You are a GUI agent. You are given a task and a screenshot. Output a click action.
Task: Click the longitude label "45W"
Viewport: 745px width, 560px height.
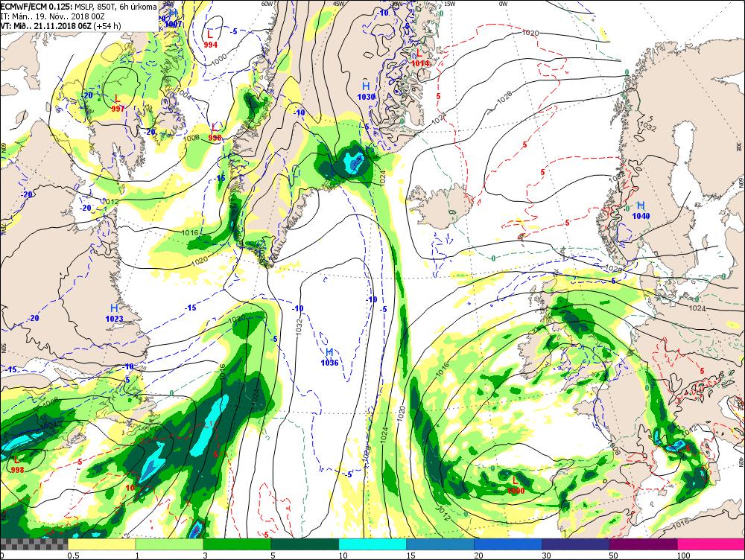pyautogui.click(x=338, y=3)
